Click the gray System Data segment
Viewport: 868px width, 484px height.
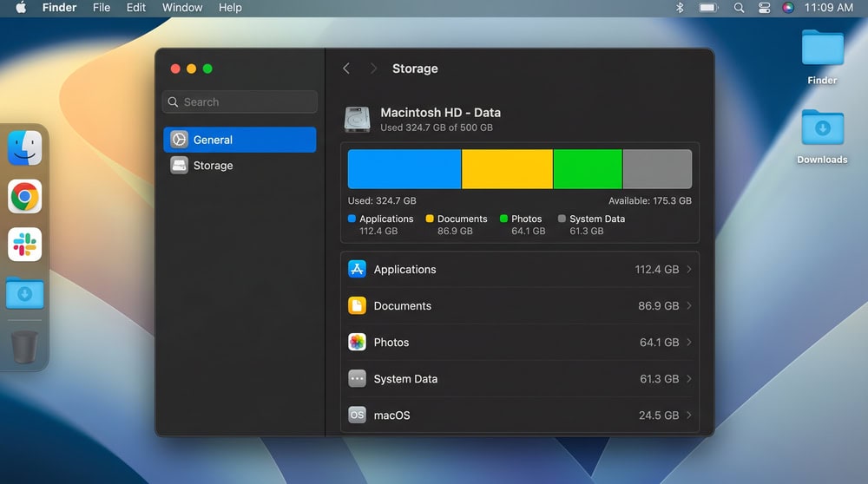click(x=658, y=169)
